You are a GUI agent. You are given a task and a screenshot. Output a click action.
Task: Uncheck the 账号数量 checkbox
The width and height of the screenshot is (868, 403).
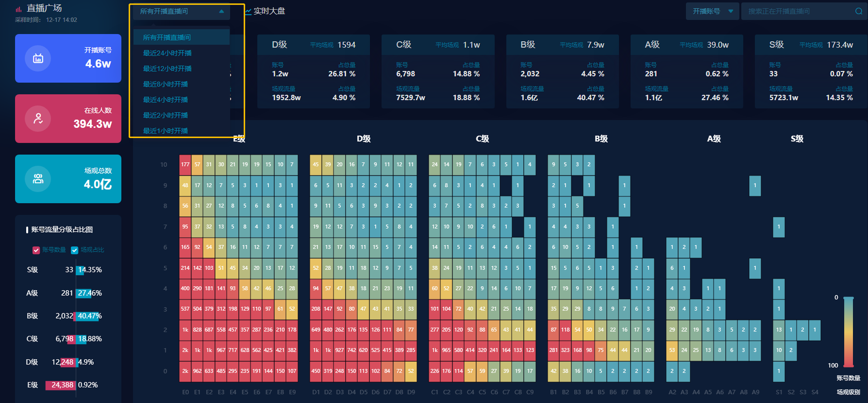click(x=36, y=250)
